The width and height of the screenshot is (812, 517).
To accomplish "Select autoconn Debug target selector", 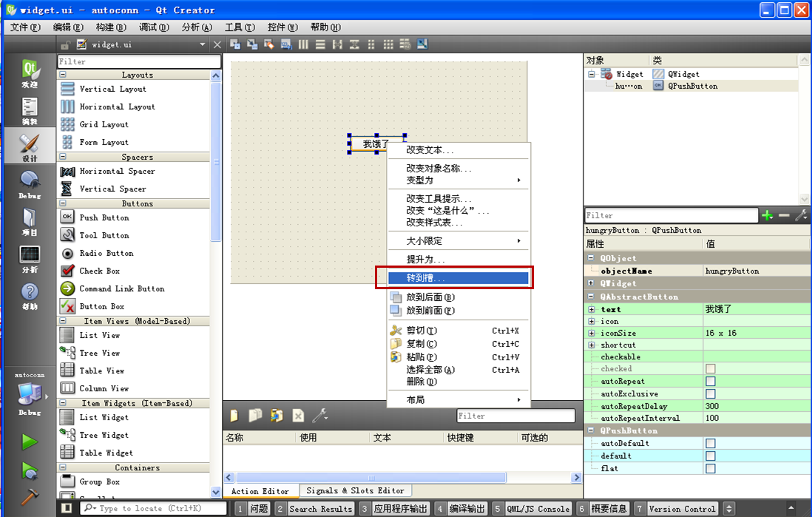I will click(x=30, y=393).
